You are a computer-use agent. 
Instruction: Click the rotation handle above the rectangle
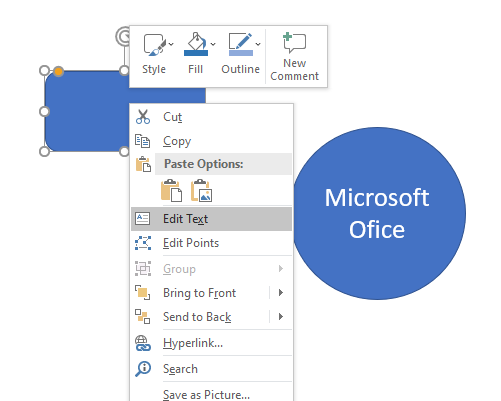coord(123,36)
